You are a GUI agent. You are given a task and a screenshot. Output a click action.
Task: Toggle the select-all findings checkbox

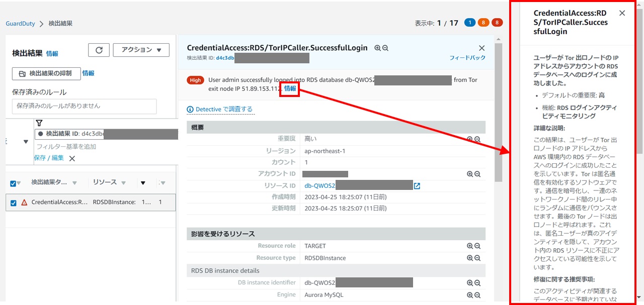click(x=13, y=183)
